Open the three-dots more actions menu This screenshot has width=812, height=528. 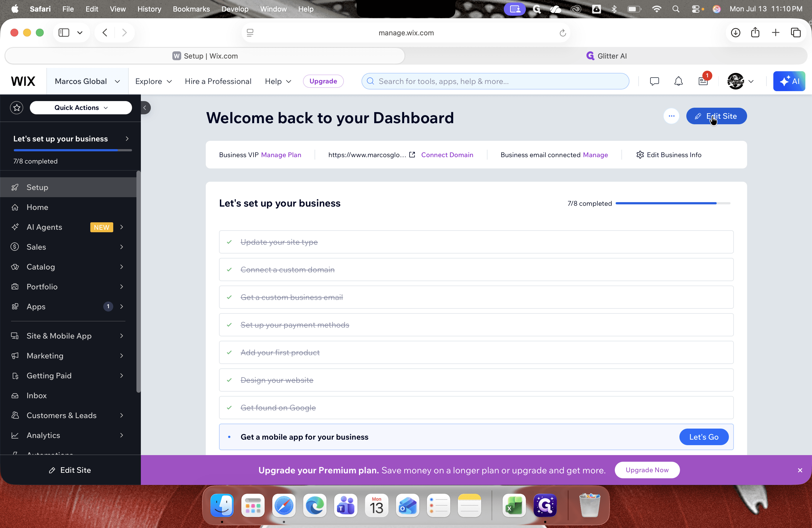click(x=671, y=116)
